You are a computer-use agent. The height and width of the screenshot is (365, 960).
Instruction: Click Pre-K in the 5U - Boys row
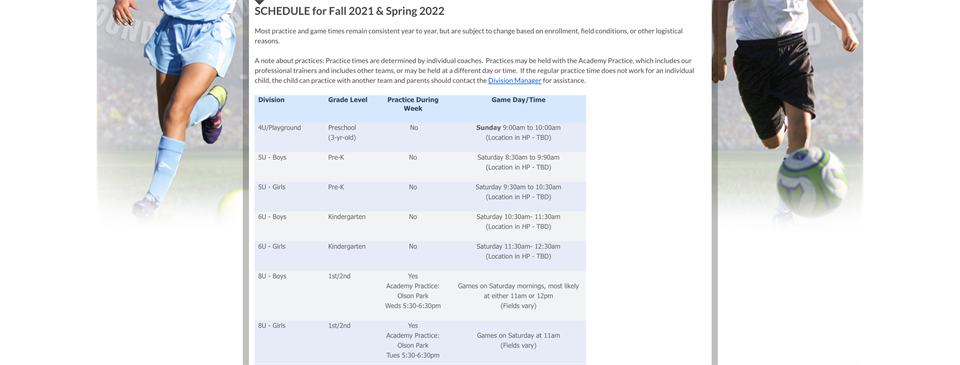pos(336,157)
